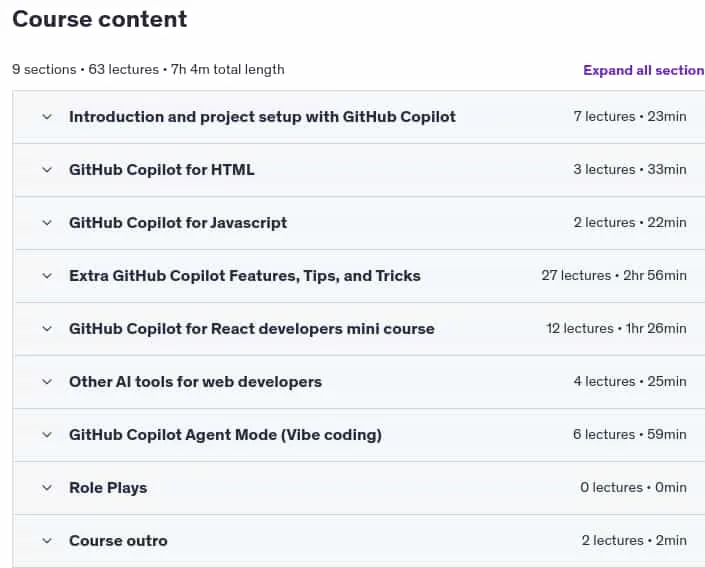Open the GitHub Copilot for HTML title
The width and height of the screenshot is (705, 568).
point(162,170)
